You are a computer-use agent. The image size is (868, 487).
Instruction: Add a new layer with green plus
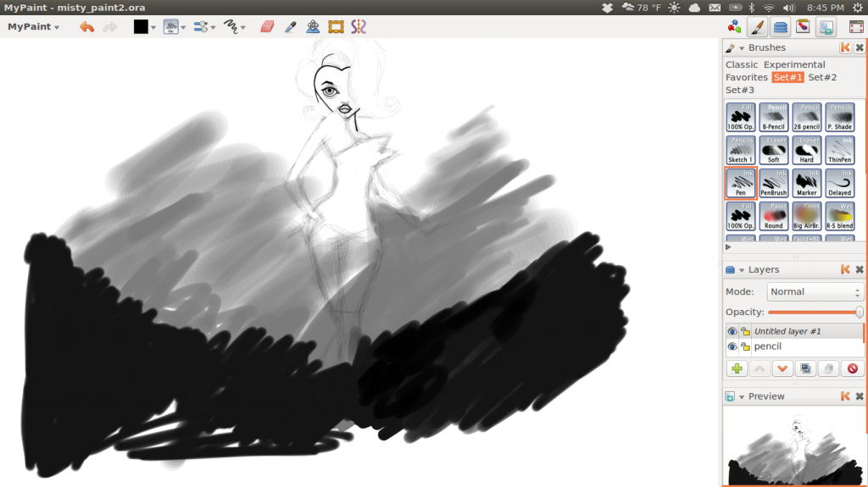click(x=737, y=368)
